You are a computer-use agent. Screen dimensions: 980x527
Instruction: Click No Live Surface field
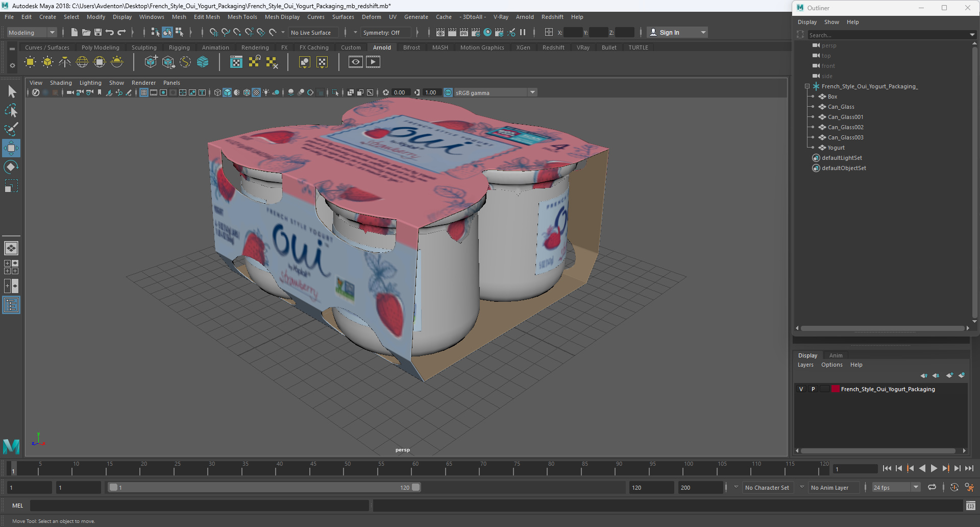pos(313,32)
